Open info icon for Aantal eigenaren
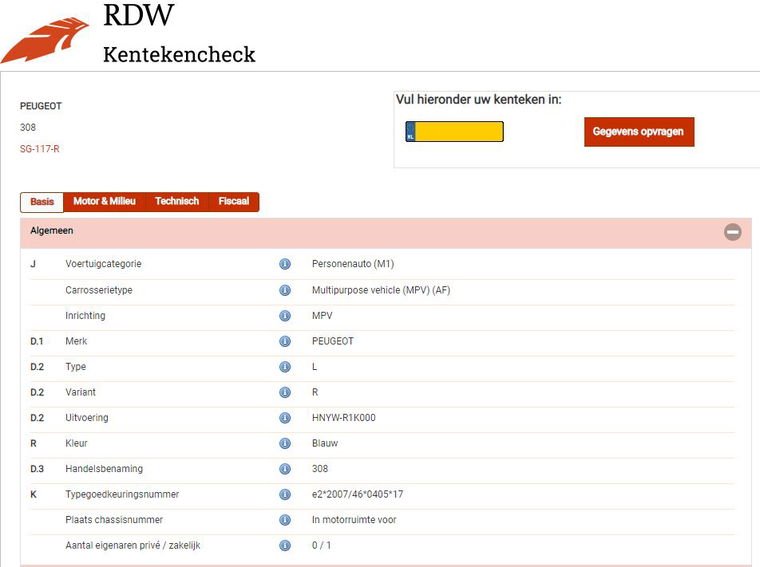The height and width of the screenshot is (567, 760). pos(285,546)
